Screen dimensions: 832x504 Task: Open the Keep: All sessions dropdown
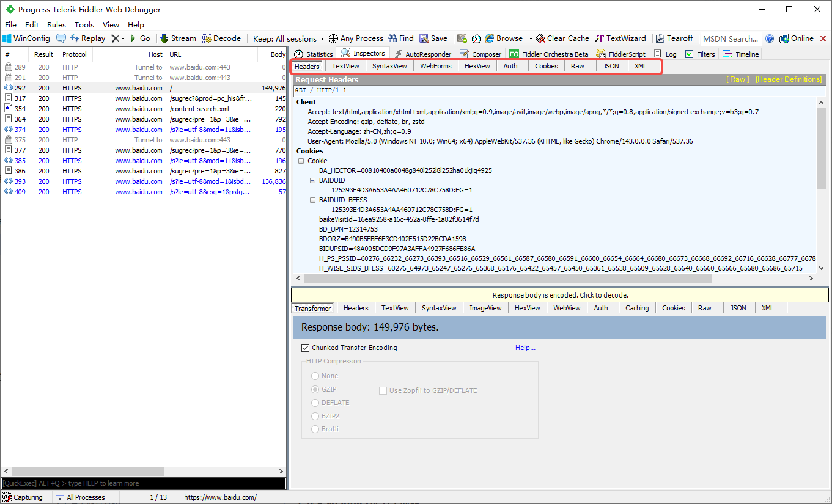coord(289,38)
